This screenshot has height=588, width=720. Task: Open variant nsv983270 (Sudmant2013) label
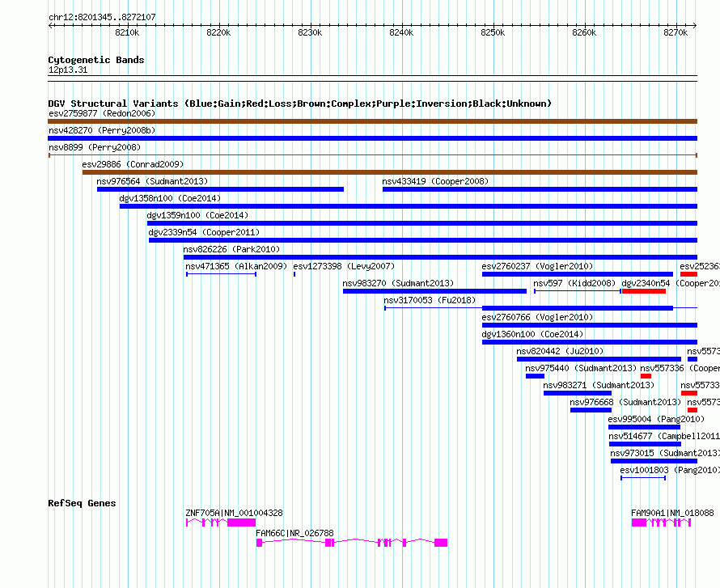[x=398, y=283]
